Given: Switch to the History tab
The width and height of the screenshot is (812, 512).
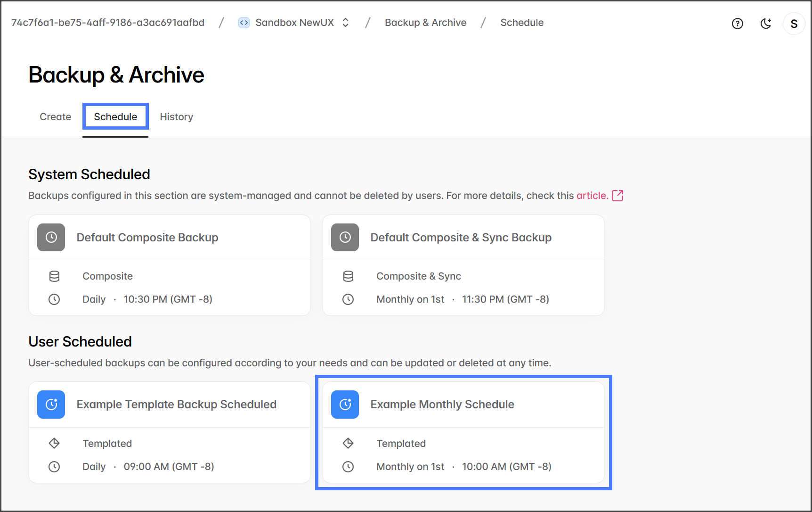Looking at the screenshot, I should pyautogui.click(x=176, y=117).
